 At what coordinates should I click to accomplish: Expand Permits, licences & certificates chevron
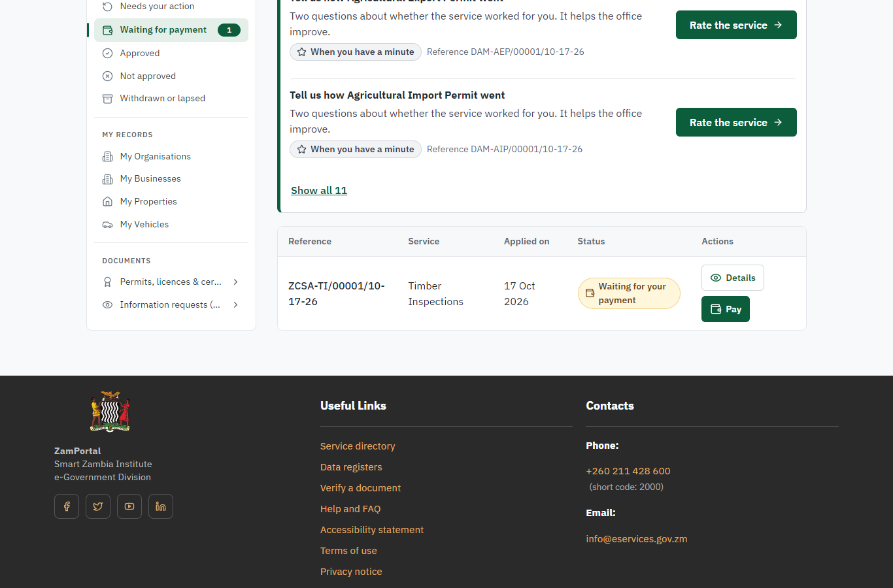(236, 282)
